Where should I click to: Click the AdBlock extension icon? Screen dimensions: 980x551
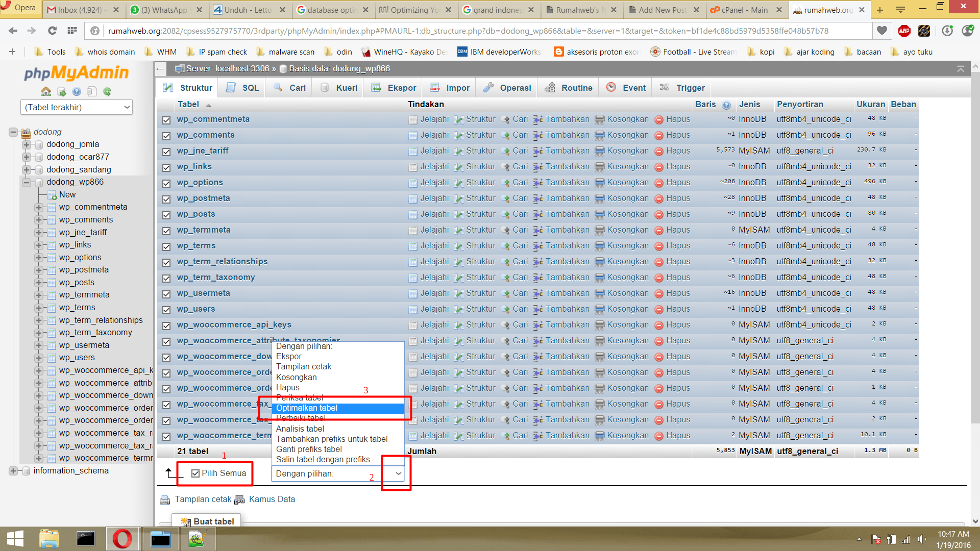coord(904,31)
